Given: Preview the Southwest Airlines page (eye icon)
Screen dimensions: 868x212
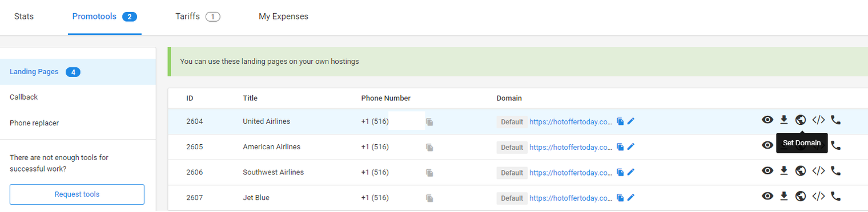Looking at the screenshot, I should 767,170.
